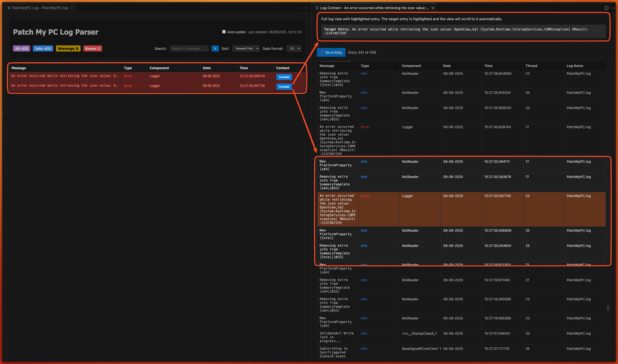Image resolution: width=618 pixels, height=364 pixels.
Task: Open the Sort Newest First dropdown
Action: point(246,48)
